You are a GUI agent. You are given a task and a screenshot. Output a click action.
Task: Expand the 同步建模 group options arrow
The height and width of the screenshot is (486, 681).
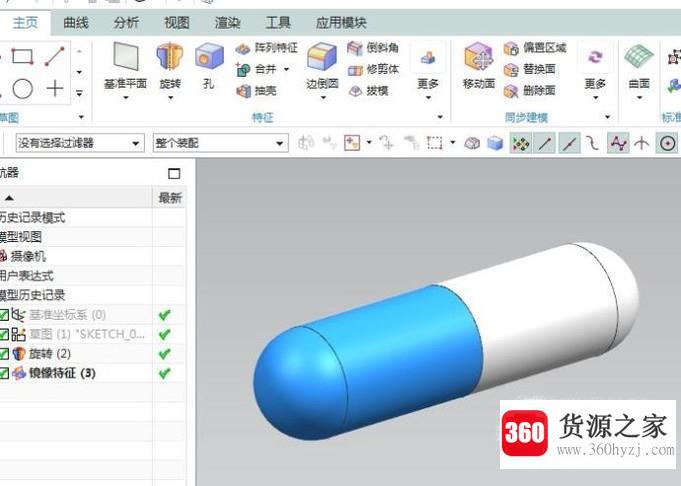pyautogui.click(x=608, y=117)
